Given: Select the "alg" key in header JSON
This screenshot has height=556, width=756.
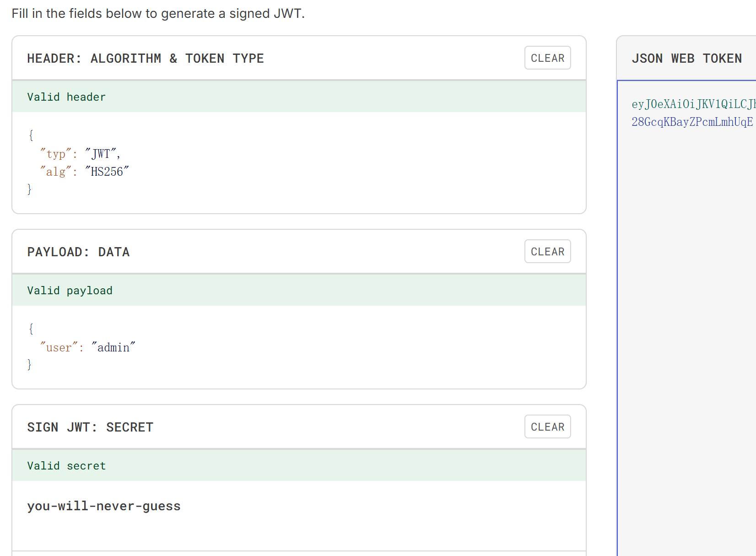Looking at the screenshot, I should (x=55, y=172).
